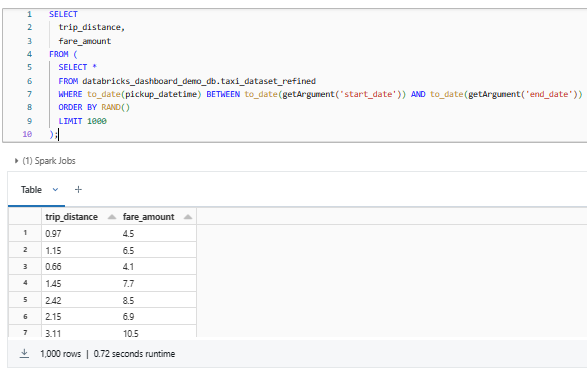Click row number 4 in results table
587x371 pixels.
coord(25,283)
